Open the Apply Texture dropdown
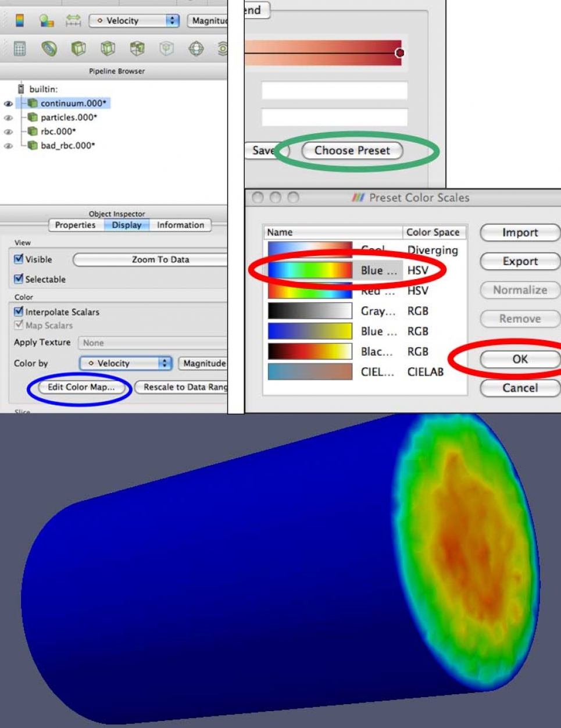 pyautogui.click(x=152, y=343)
